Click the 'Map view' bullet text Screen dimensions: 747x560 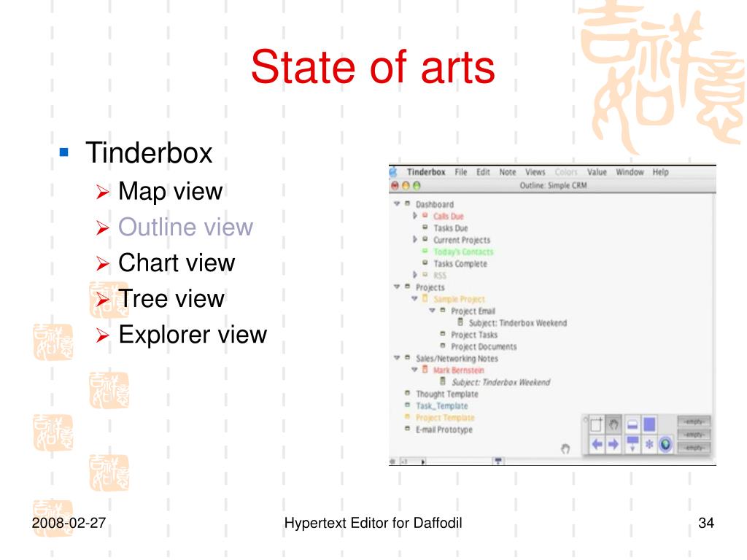[x=171, y=191]
